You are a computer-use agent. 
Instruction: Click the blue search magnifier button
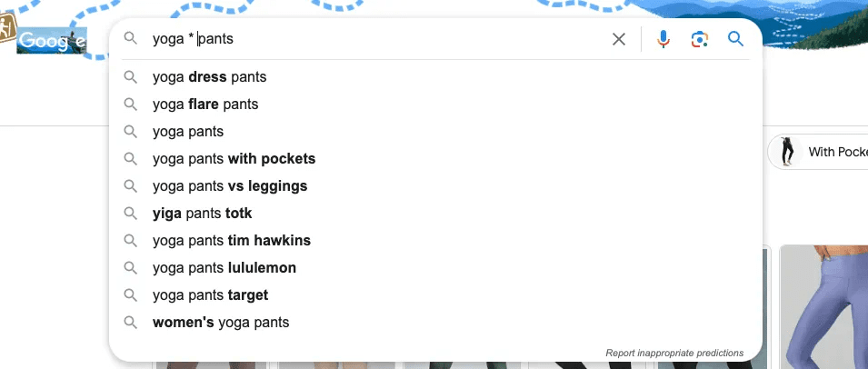(x=735, y=39)
